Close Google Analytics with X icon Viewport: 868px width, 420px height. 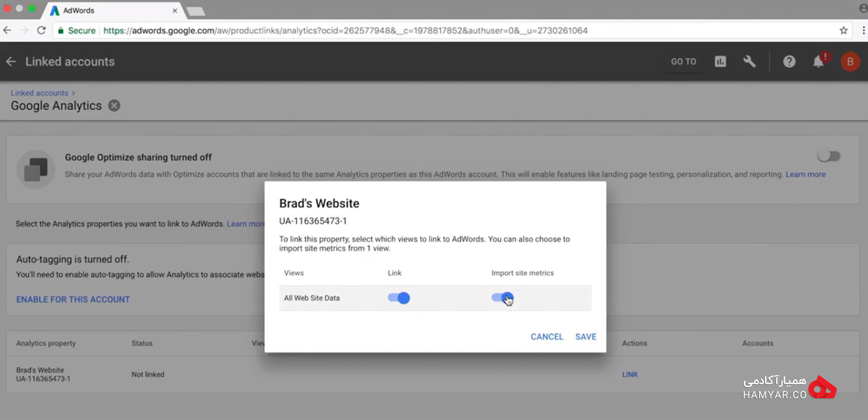click(114, 105)
